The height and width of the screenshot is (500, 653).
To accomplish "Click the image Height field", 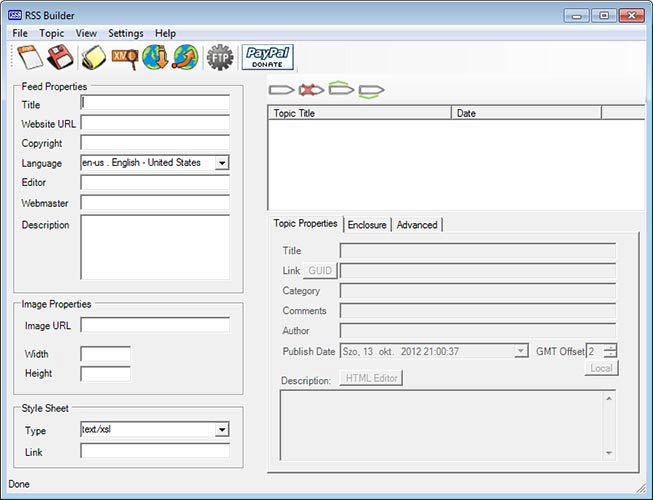I will 105,373.
